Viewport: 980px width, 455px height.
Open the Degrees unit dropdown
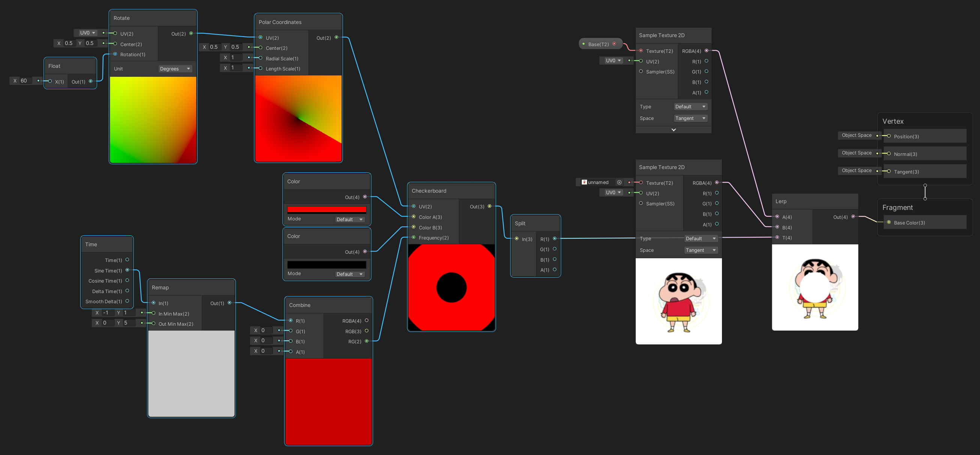coord(175,69)
